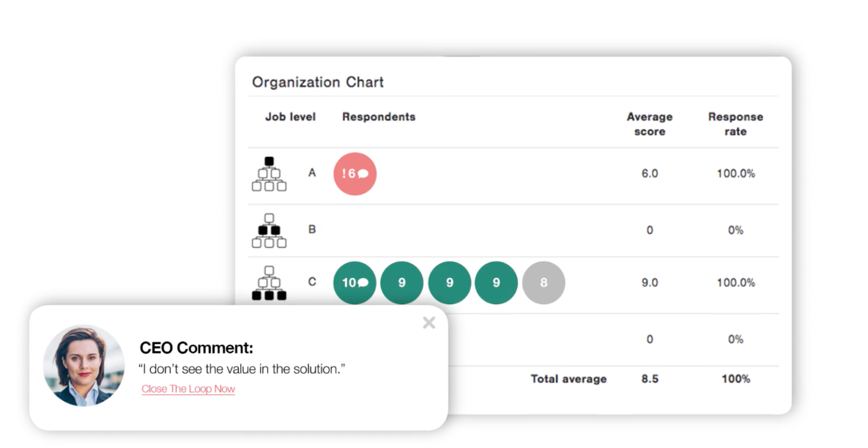
Task: Click the Close The Loop Now link
Action: 188,389
